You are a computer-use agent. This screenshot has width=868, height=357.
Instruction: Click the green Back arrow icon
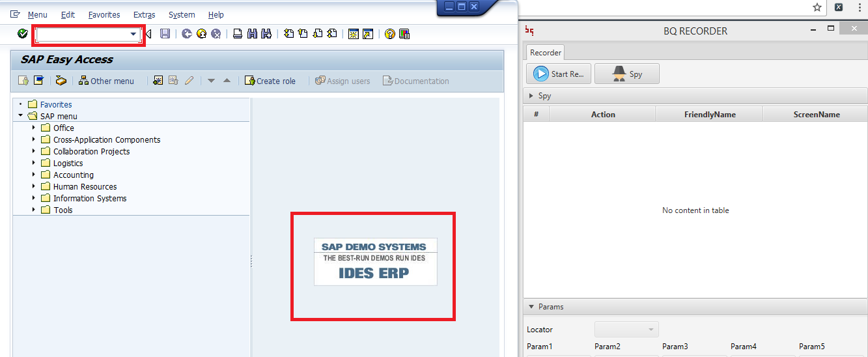[x=187, y=34]
